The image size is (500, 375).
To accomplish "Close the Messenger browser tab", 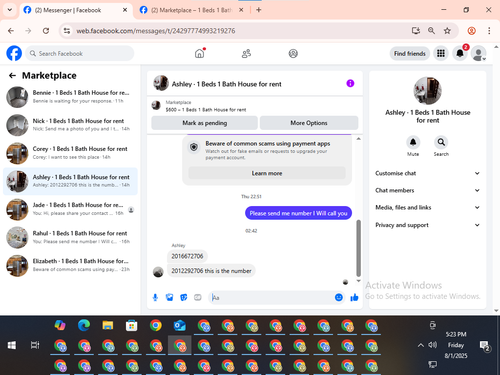I will click(x=125, y=10).
